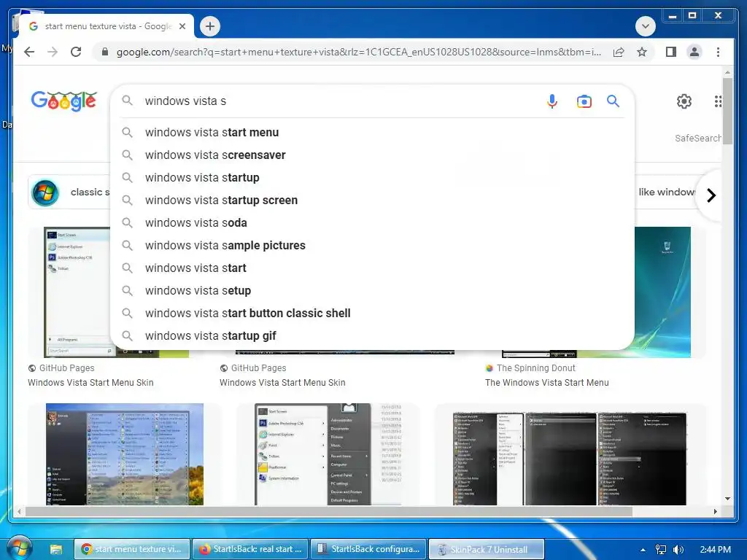
Task: Open Vista desktop wallpaper thumbnail
Action: [662, 292]
